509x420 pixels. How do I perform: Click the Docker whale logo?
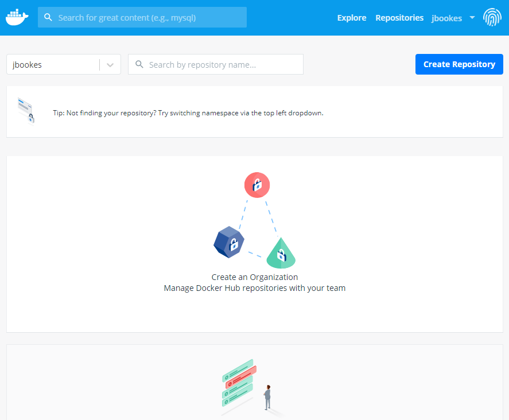click(17, 18)
